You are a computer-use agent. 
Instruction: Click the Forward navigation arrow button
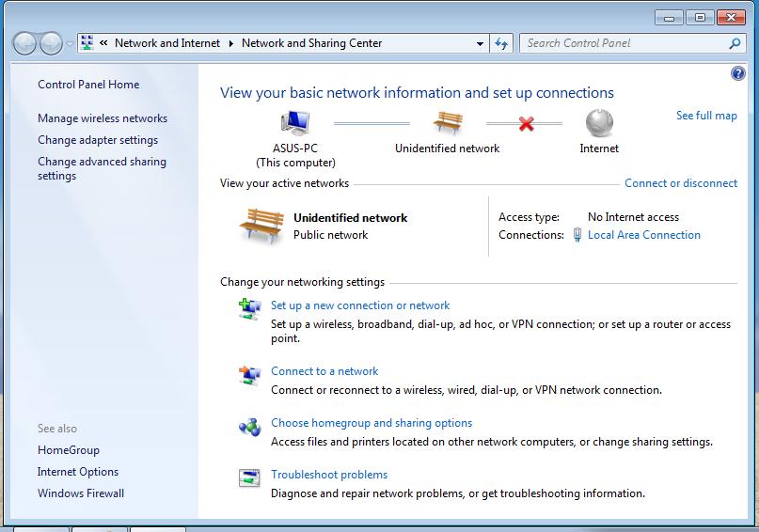coord(51,43)
